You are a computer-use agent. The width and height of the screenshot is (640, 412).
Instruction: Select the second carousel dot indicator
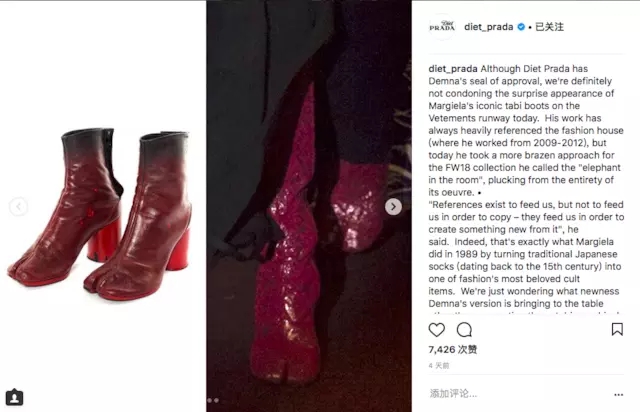[216, 401]
